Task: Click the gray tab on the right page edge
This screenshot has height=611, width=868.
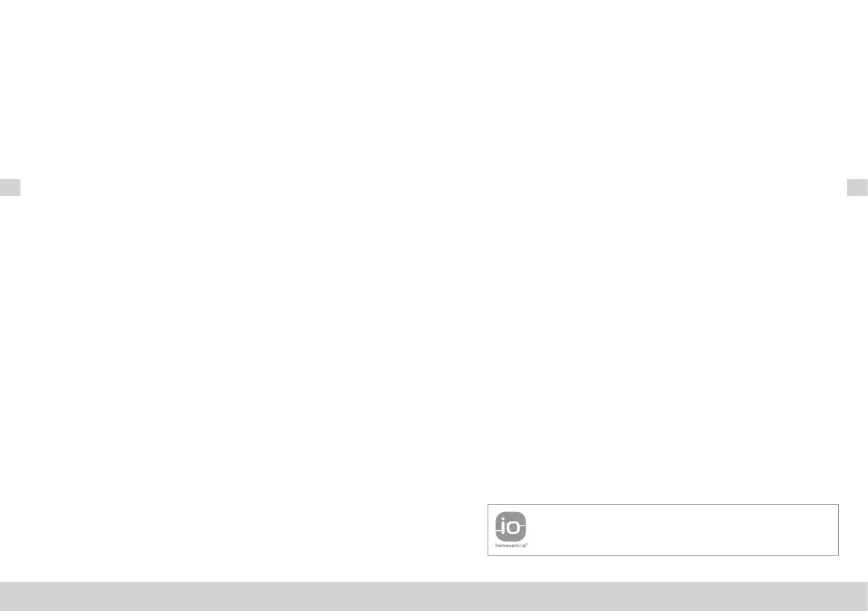Action: coord(857,187)
